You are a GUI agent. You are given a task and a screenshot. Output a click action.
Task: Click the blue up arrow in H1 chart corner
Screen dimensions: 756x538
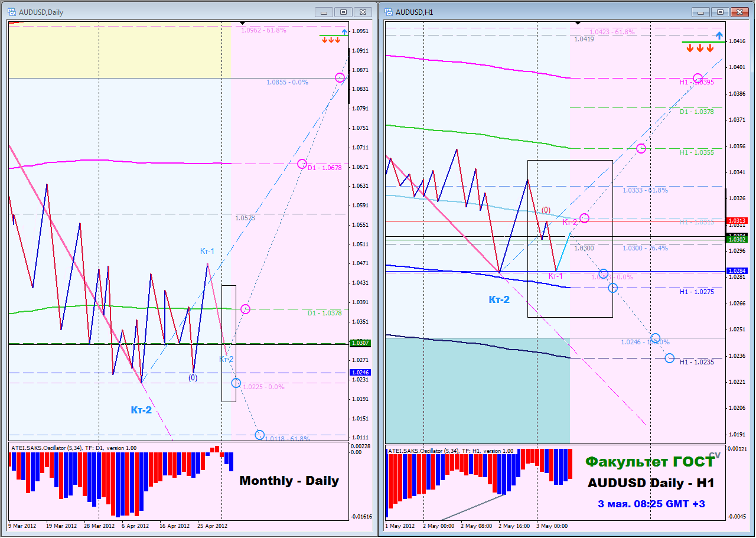click(719, 35)
